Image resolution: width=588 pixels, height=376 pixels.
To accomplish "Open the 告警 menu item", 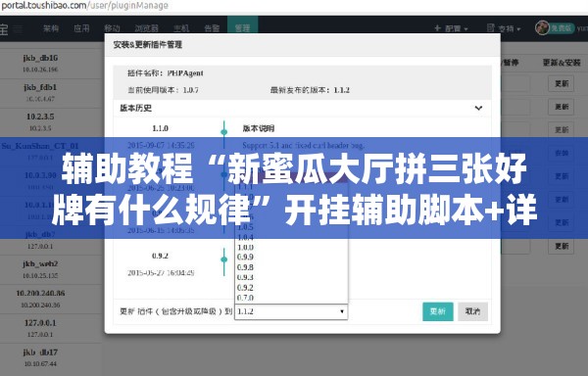I will pos(212,28).
